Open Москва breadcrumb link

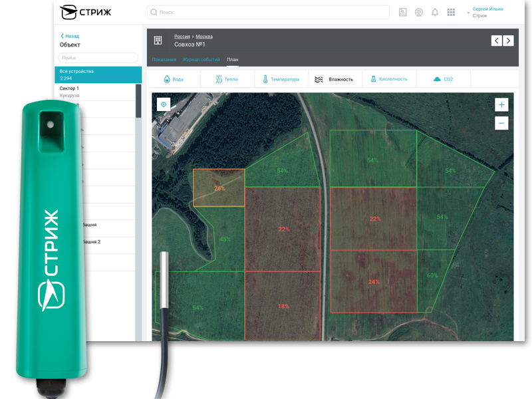click(204, 37)
